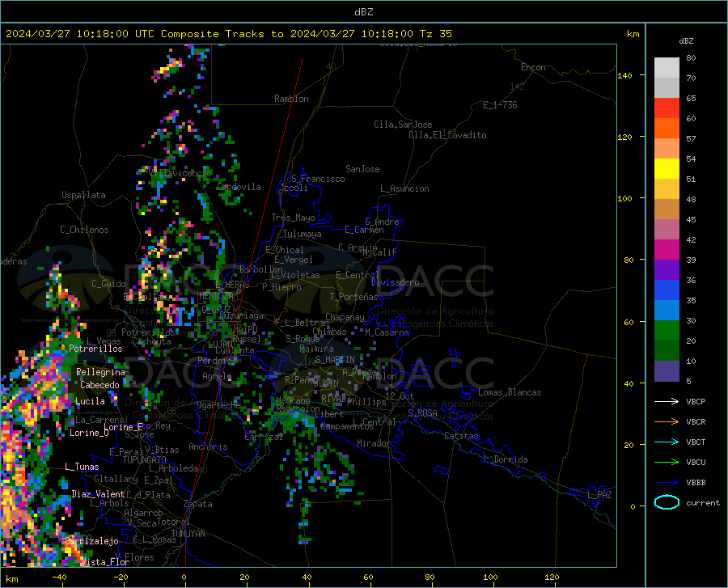
Task: Click the E_1-736 label
Action: [500, 105]
